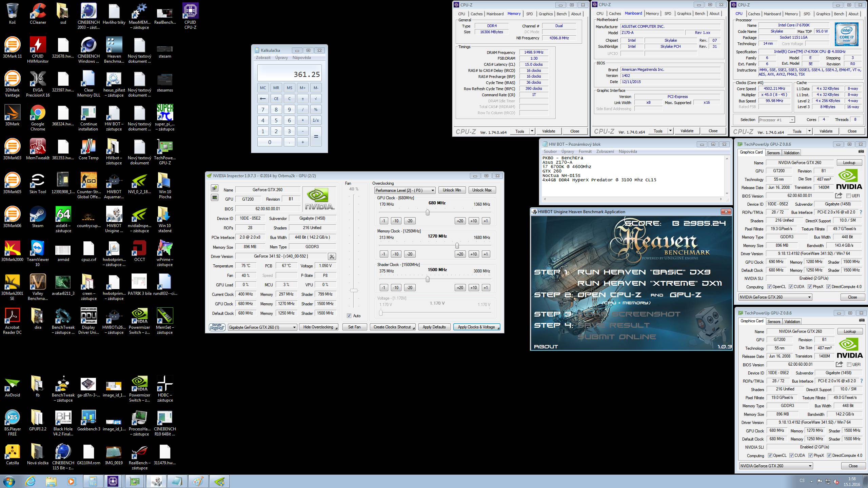868x488 pixels.
Task: Open Gigabyte GeForce GTX 260 (1) GPU selector
Action: [x=262, y=327]
